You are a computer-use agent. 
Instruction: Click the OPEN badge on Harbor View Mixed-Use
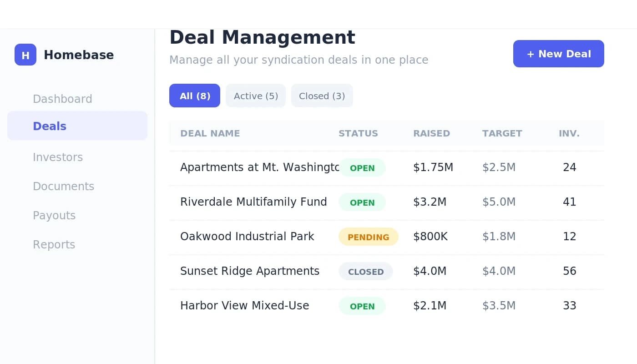point(362,306)
